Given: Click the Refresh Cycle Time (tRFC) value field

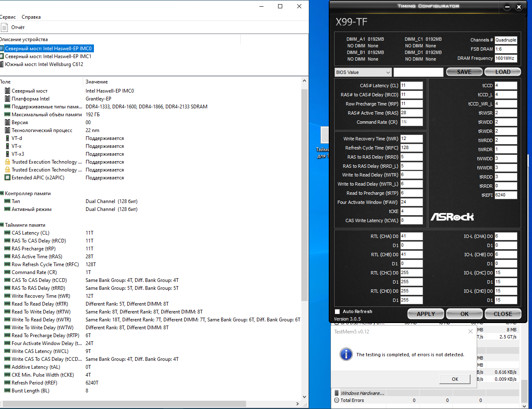Looking at the screenshot, I should pyautogui.click(x=411, y=148).
